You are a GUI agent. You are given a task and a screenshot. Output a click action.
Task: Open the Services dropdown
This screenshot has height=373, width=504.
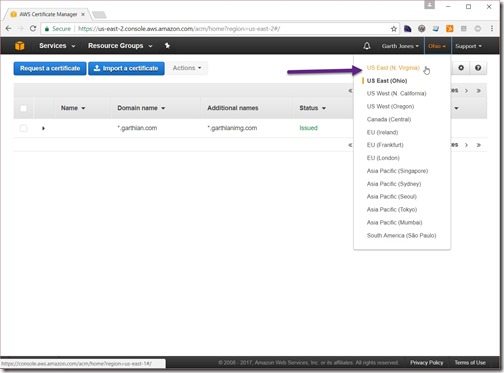[57, 46]
